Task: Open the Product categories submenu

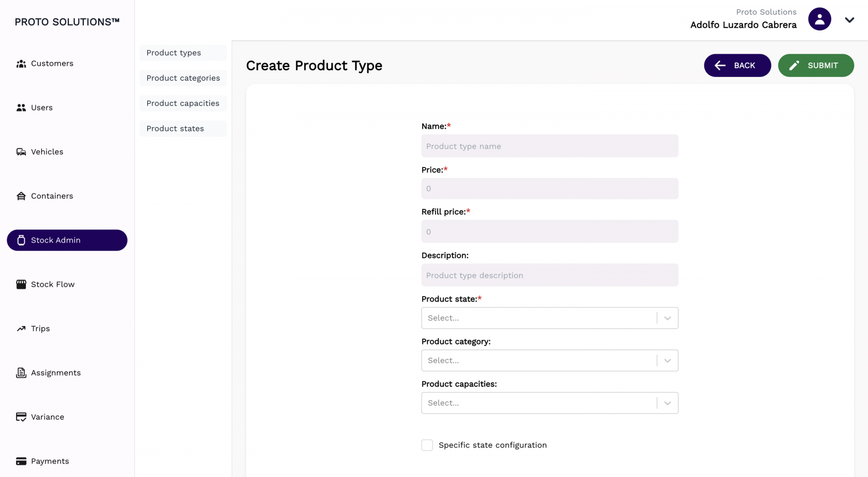Action: point(183,78)
